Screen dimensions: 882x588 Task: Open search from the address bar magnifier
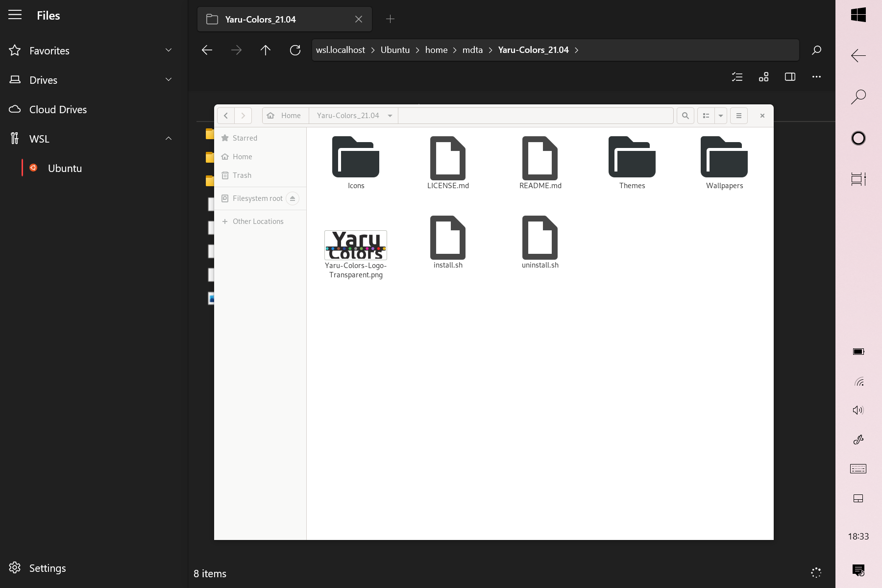(x=817, y=49)
